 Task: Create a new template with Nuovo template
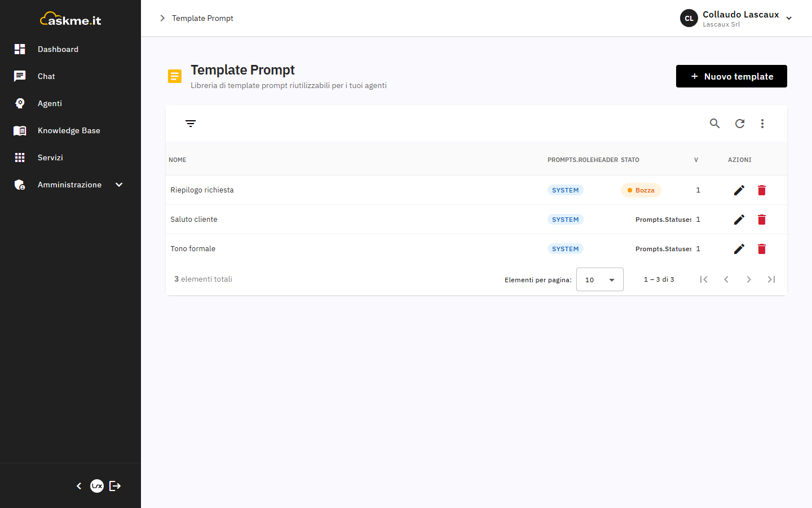pos(731,76)
